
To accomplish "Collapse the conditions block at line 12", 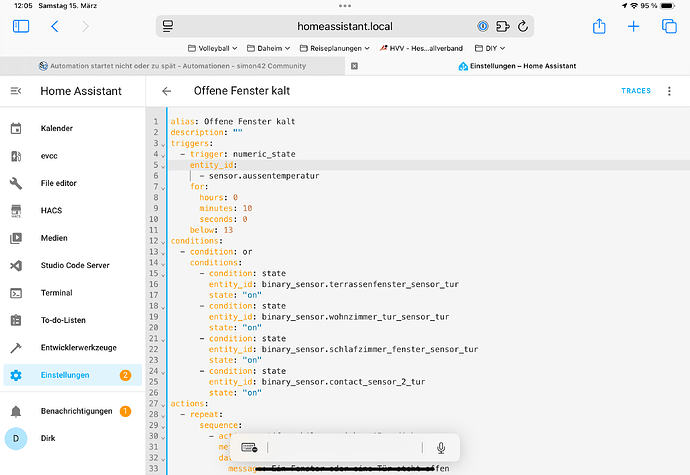I will pos(165,240).
